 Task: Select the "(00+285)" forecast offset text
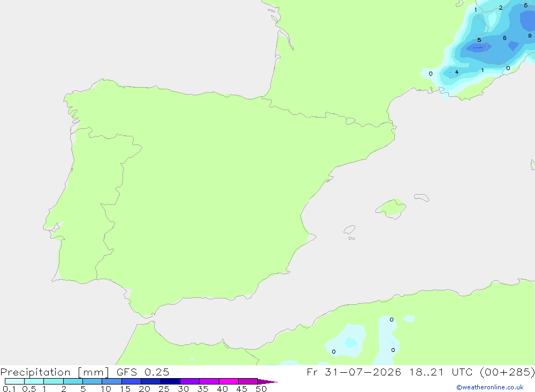[507, 372]
